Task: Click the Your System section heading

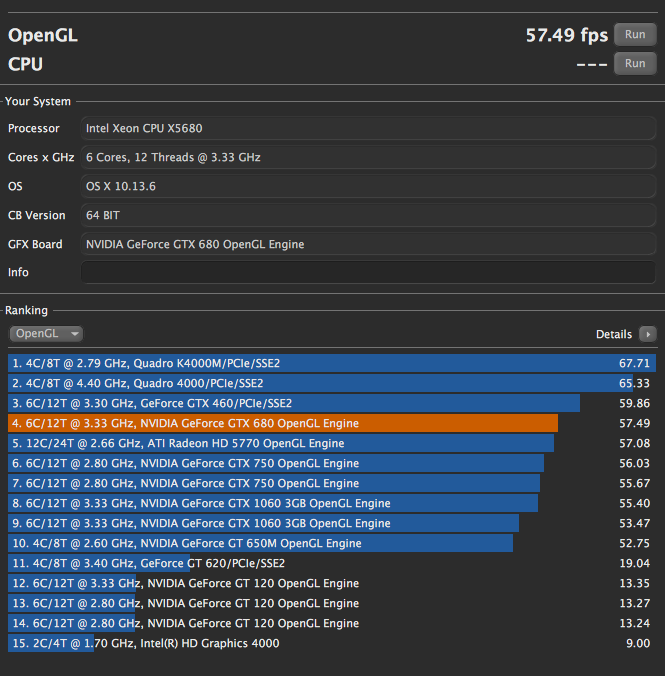Action: tap(38, 101)
